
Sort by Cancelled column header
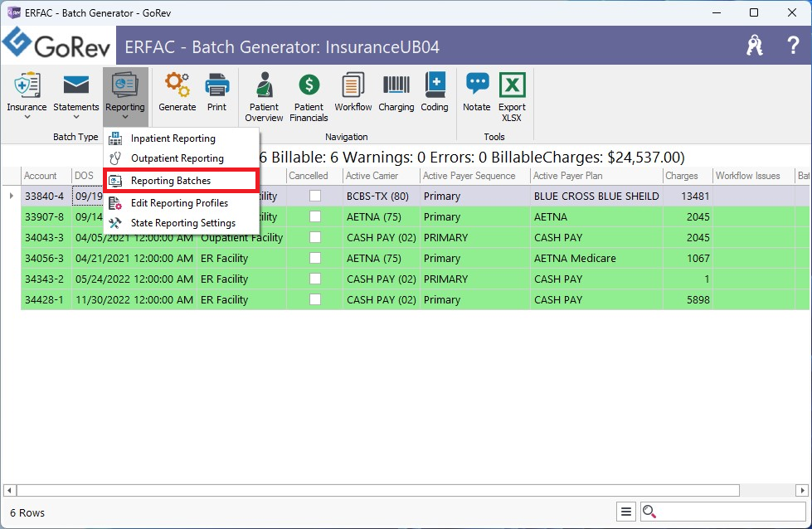[x=314, y=176]
